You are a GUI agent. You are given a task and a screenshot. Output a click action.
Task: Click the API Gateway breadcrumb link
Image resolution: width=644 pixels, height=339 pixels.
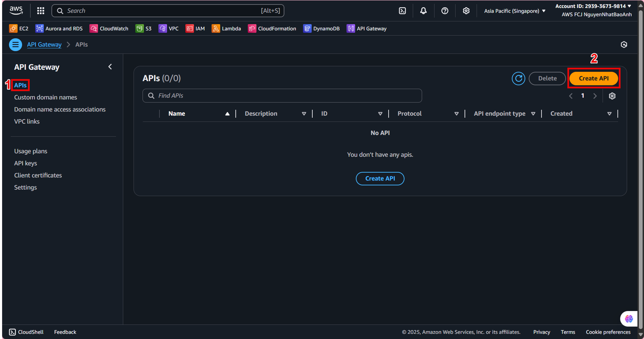[44, 45]
